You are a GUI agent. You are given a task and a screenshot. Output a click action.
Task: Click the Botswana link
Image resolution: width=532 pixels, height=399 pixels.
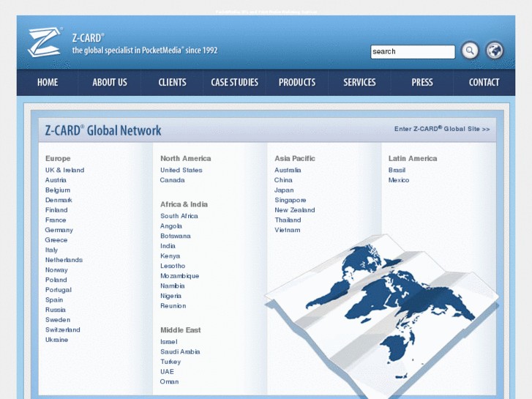point(176,236)
